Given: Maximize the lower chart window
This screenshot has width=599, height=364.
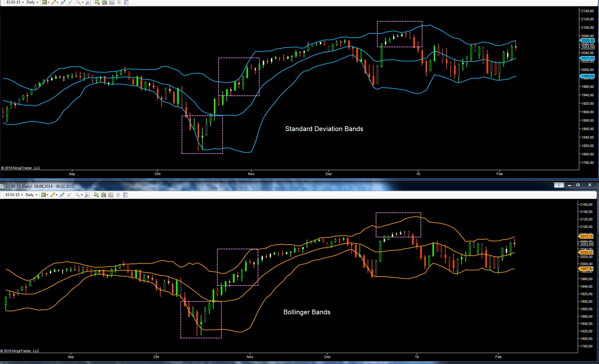Looking at the screenshot, I should [x=578, y=185].
